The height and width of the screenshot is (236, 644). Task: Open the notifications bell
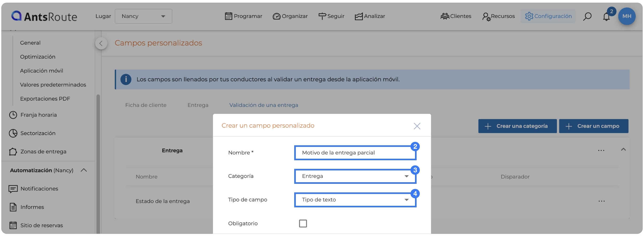[606, 17]
